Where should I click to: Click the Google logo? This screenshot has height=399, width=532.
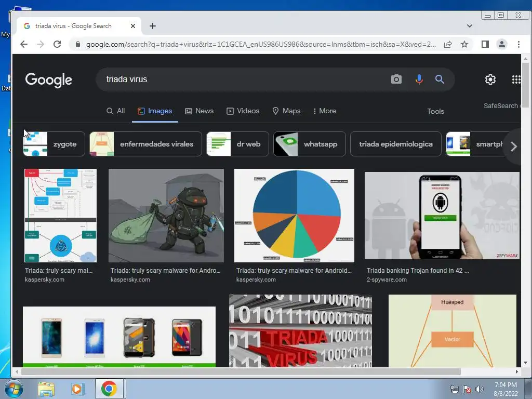pyautogui.click(x=48, y=80)
